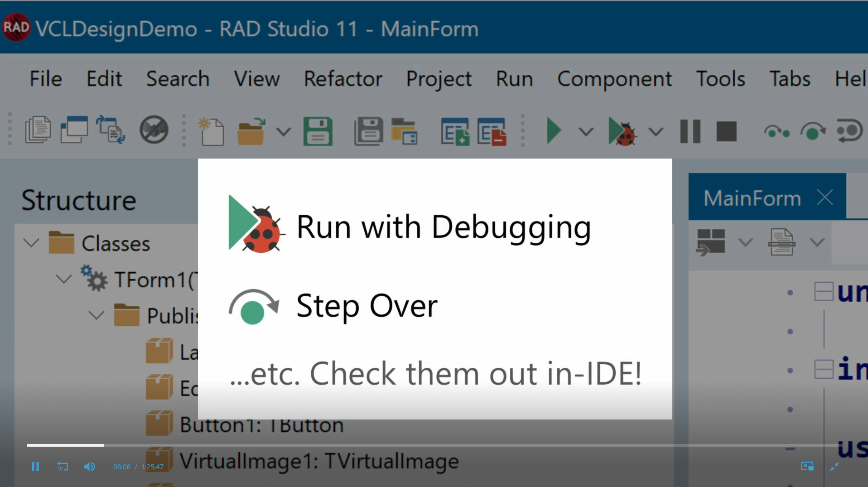Click the green Save icon
The height and width of the screenshot is (487, 868).
pos(318,131)
